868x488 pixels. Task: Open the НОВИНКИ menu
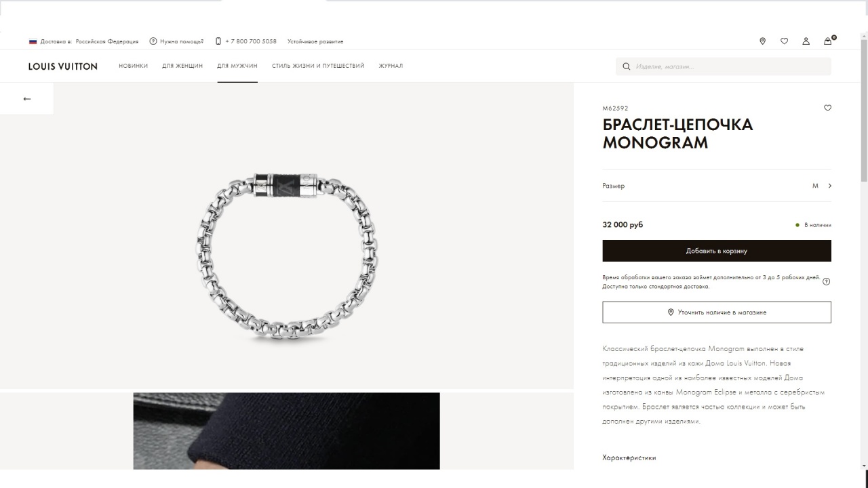point(133,66)
